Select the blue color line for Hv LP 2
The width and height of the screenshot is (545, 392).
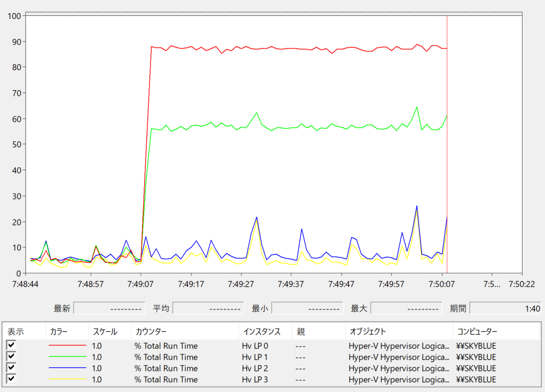(67, 368)
